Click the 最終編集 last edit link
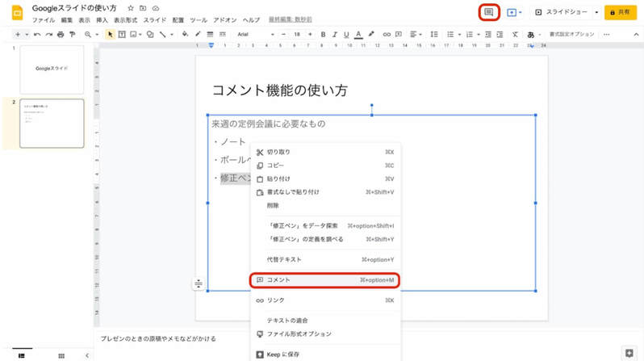Viewport: 644px width, 361px height. click(x=290, y=19)
